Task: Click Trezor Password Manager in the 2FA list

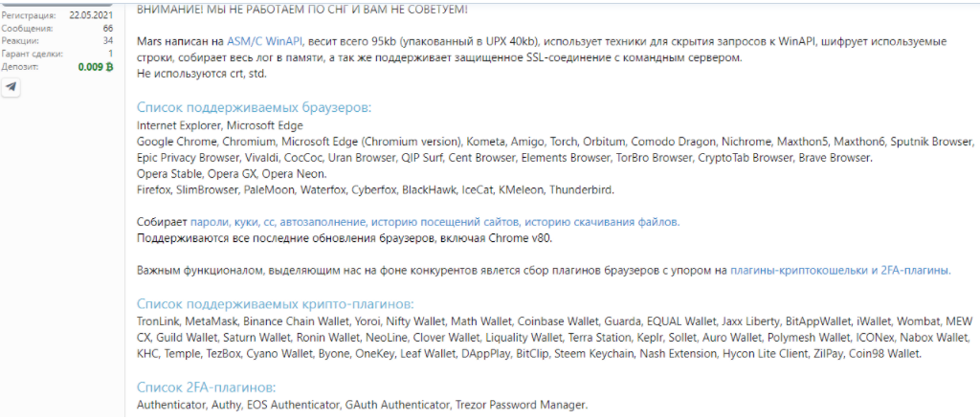Action: pos(521,405)
